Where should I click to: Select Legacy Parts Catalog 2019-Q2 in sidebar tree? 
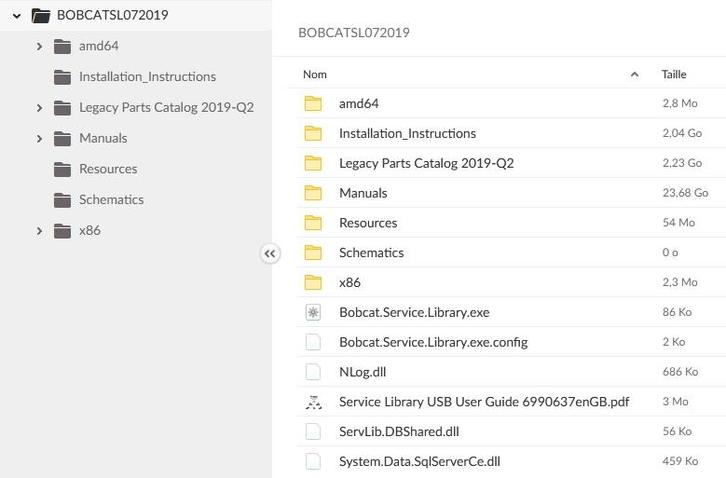point(166,108)
